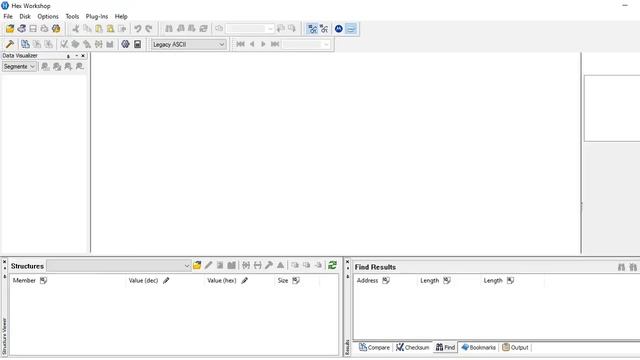
Task: Click the Find binoculars toolbar icon
Action: [169, 29]
